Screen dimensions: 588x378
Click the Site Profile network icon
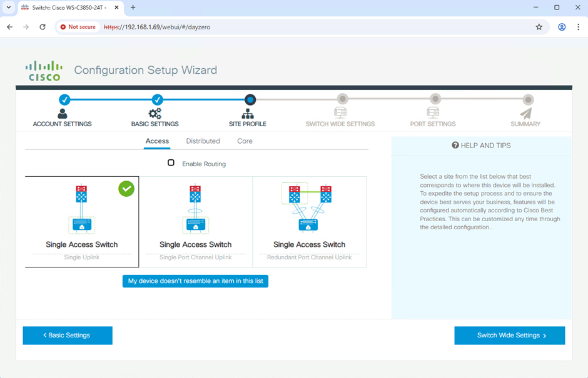tap(248, 114)
